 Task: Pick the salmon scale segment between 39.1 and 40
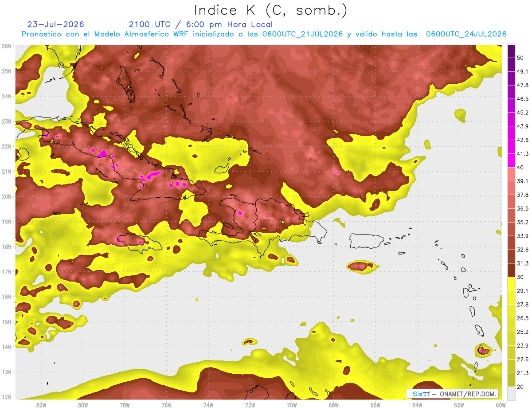coord(511,174)
